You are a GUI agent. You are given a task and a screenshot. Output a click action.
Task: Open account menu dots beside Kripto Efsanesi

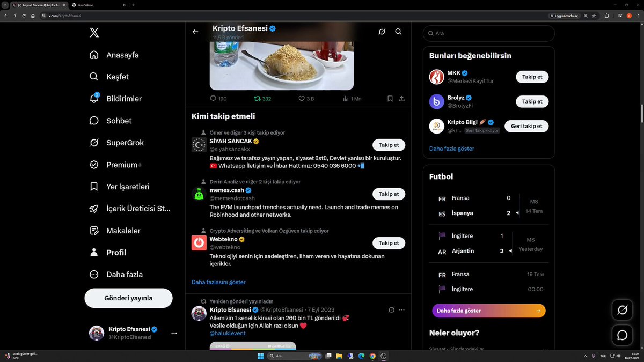pyautogui.click(x=173, y=333)
